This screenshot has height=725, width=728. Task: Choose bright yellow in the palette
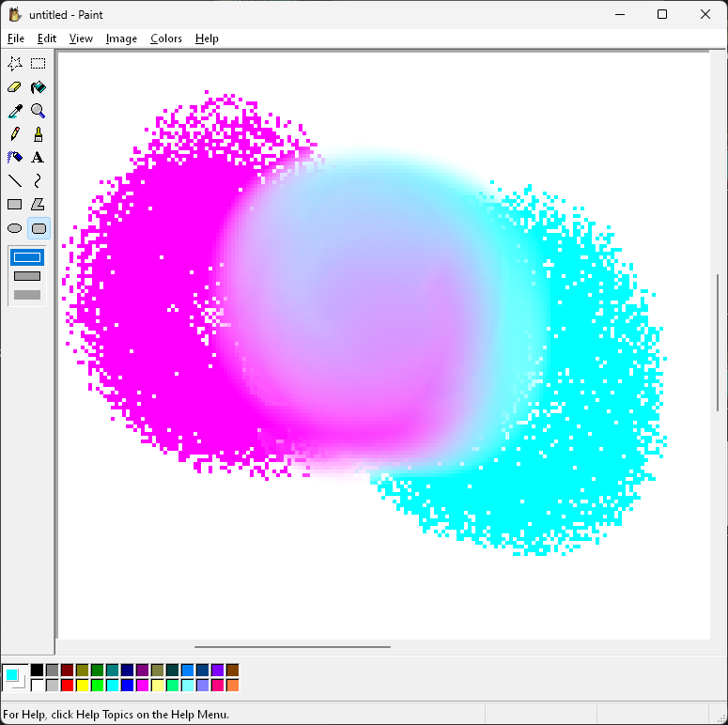pyautogui.click(x=82, y=685)
